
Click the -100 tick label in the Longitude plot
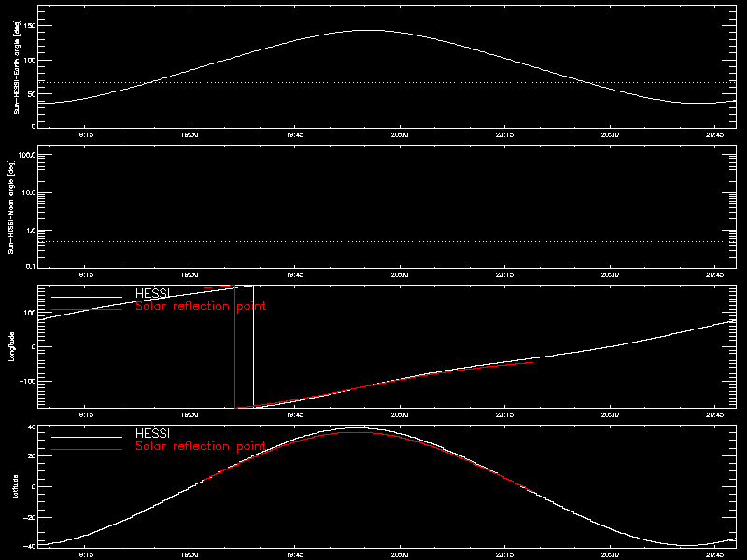point(27,381)
